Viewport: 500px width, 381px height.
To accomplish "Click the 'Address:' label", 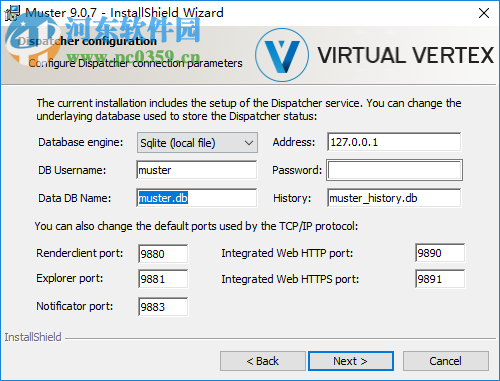I will [294, 142].
